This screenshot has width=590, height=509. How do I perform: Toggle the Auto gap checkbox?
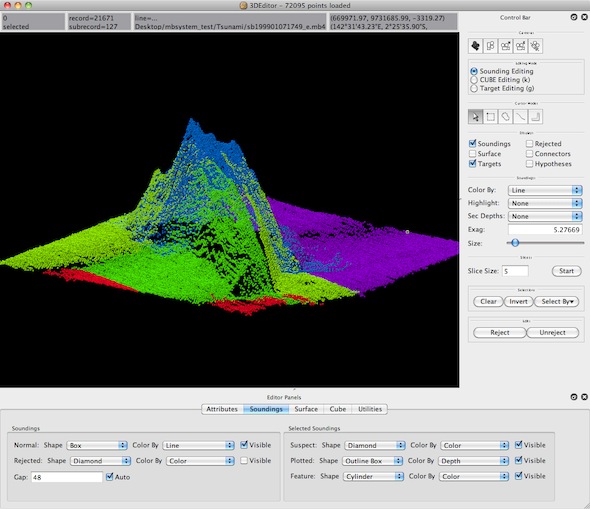(x=109, y=477)
